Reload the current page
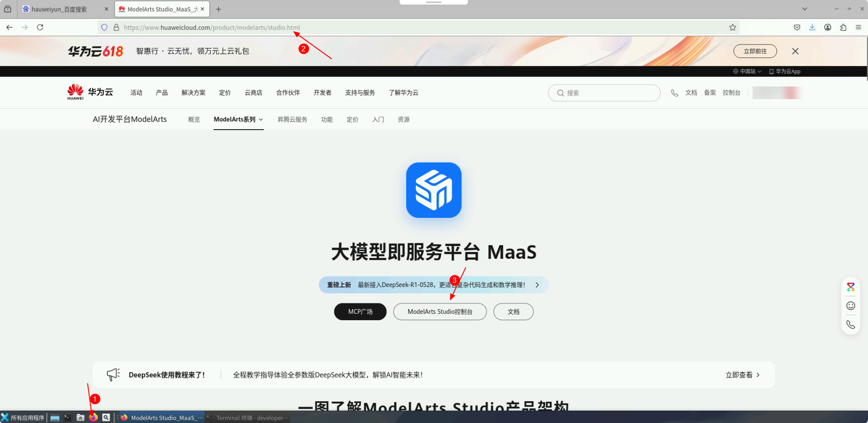 pos(40,27)
